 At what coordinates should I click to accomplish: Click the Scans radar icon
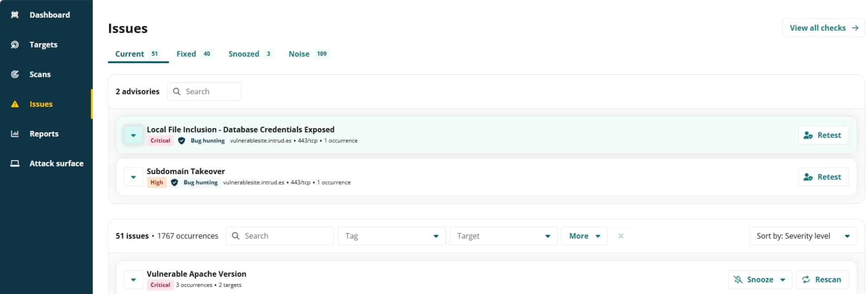click(x=15, y=74)
